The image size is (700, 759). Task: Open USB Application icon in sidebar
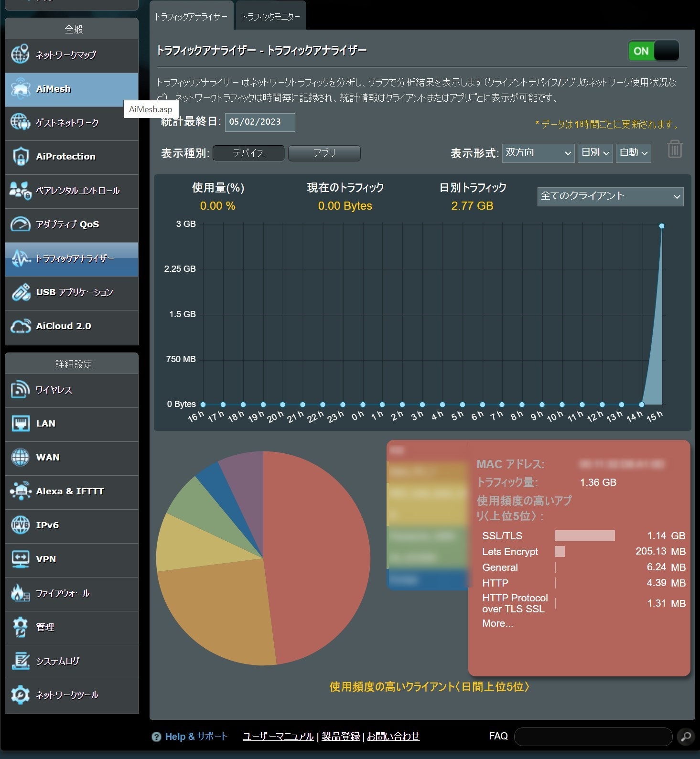coord(20,292)
